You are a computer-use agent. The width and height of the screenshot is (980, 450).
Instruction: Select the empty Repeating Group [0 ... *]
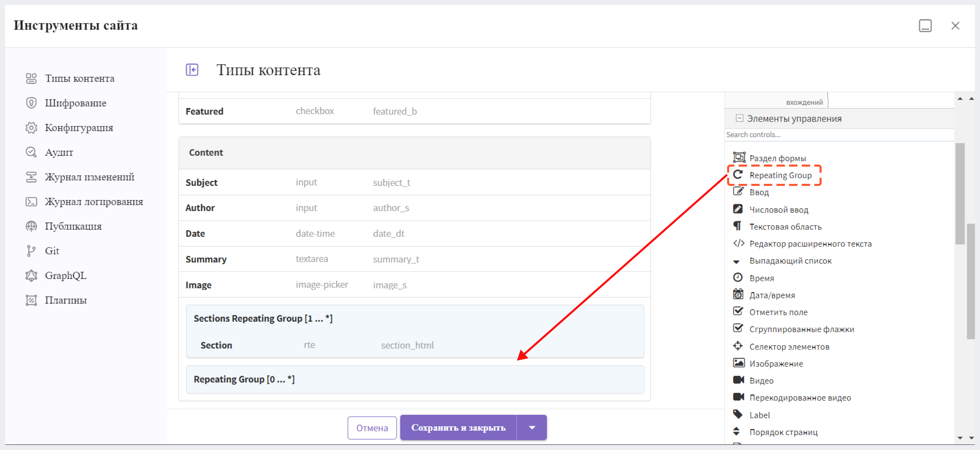tap(415, 380)
